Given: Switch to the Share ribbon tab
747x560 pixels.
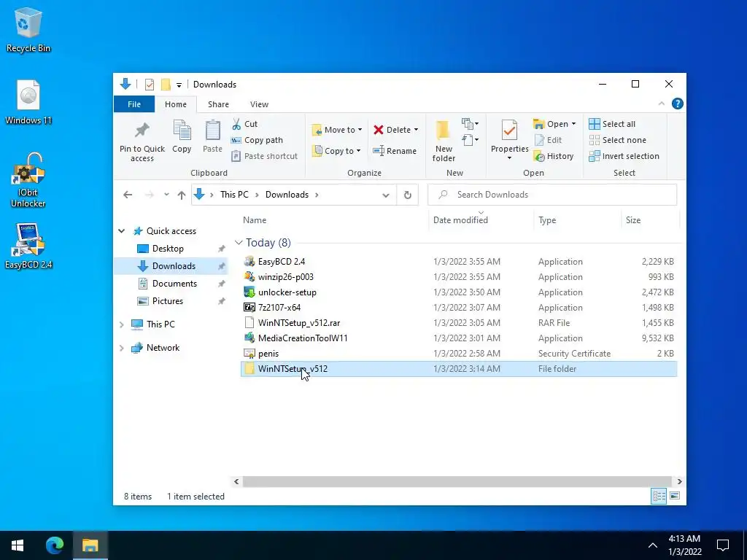Looking at the screenshot, I should coord(218,104).
